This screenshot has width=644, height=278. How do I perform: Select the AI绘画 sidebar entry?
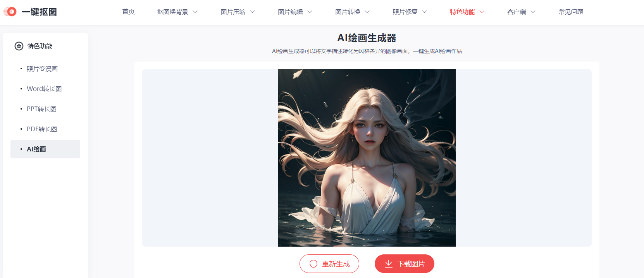(x=45, y=149)
